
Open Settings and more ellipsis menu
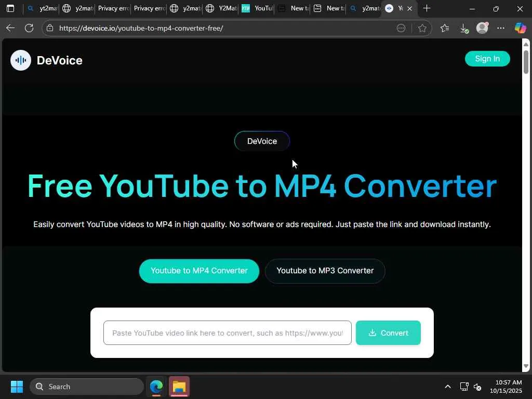(x=501, y=28)
